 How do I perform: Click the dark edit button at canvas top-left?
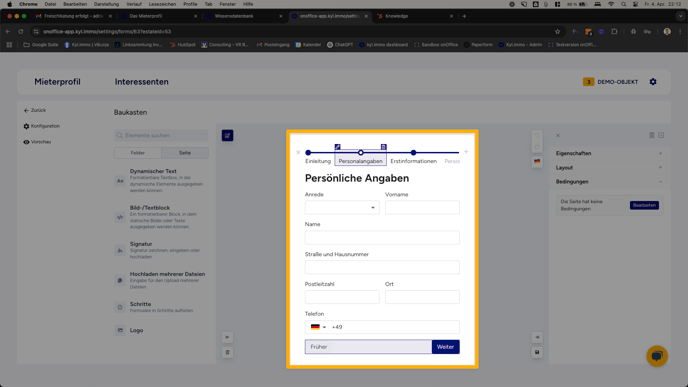click(x=227, y=136)
